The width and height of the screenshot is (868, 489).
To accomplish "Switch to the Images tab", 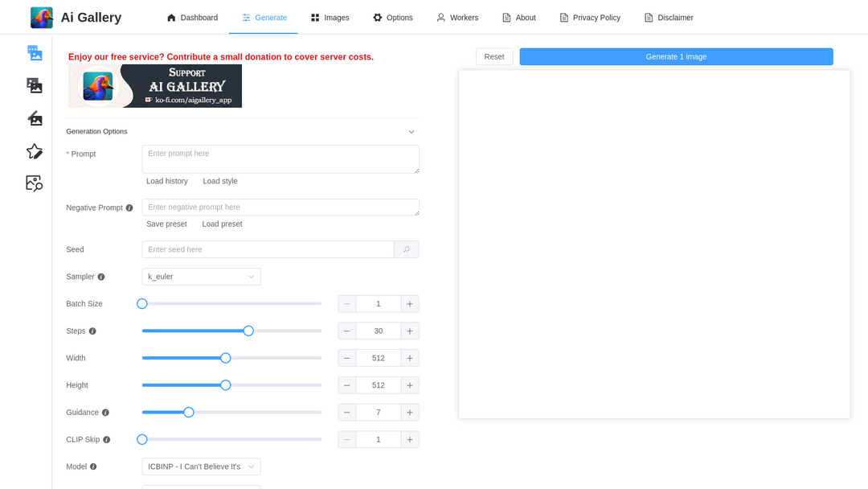I will [330, 18].
